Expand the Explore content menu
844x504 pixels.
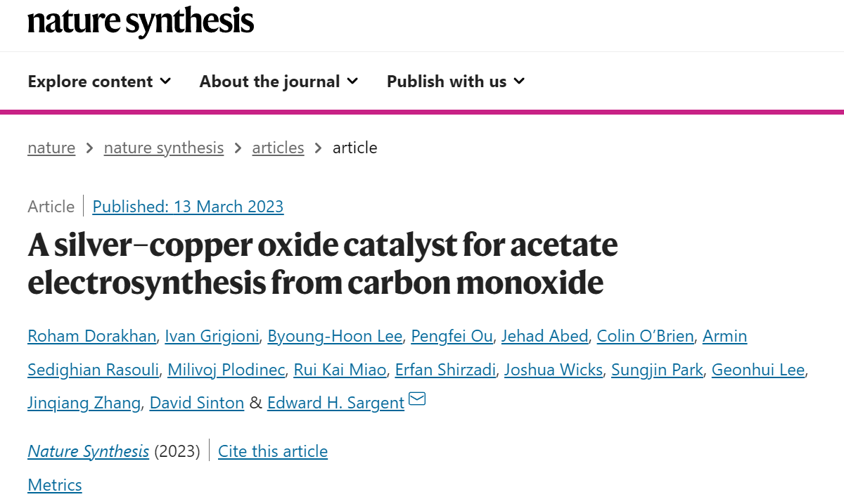[x=99, y=82]
